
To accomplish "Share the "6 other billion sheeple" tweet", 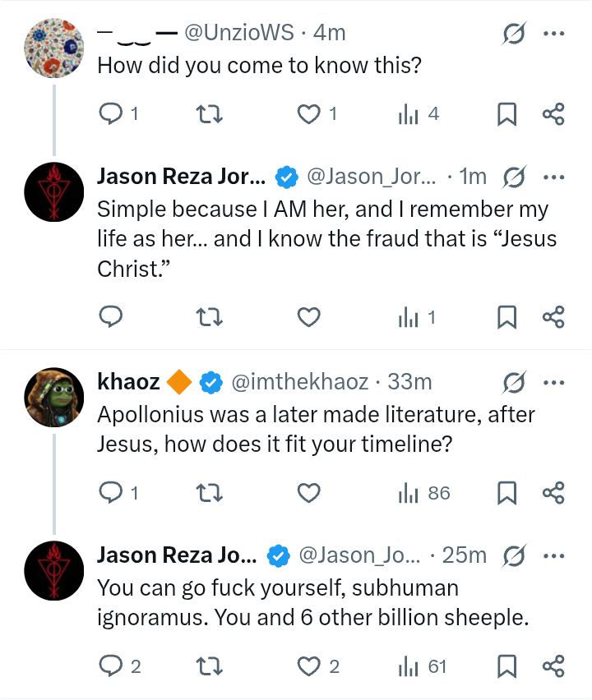I will 553,666.
